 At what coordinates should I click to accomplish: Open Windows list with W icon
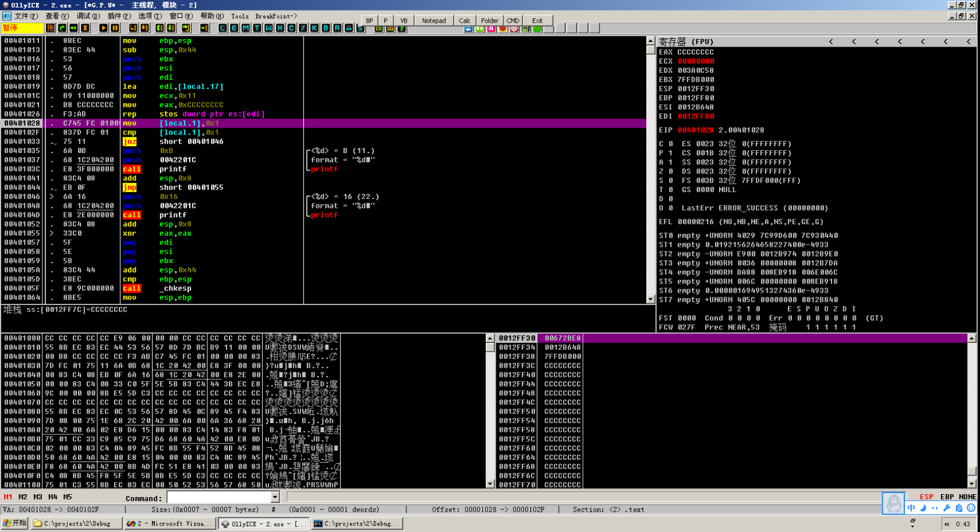click(x=268, y=28)
